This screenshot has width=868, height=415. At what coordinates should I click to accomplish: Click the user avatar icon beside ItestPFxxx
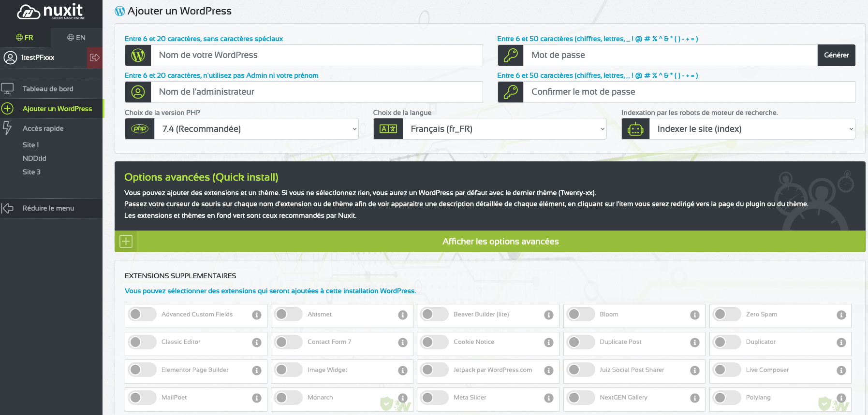click(10, 57)
